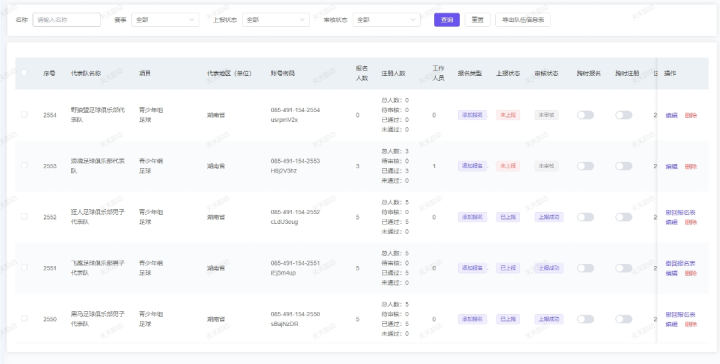The width and height of the screenshot is (720, 364).
Task: Toggle 随时报名 switch for row 2554
Action: point(585,115)
